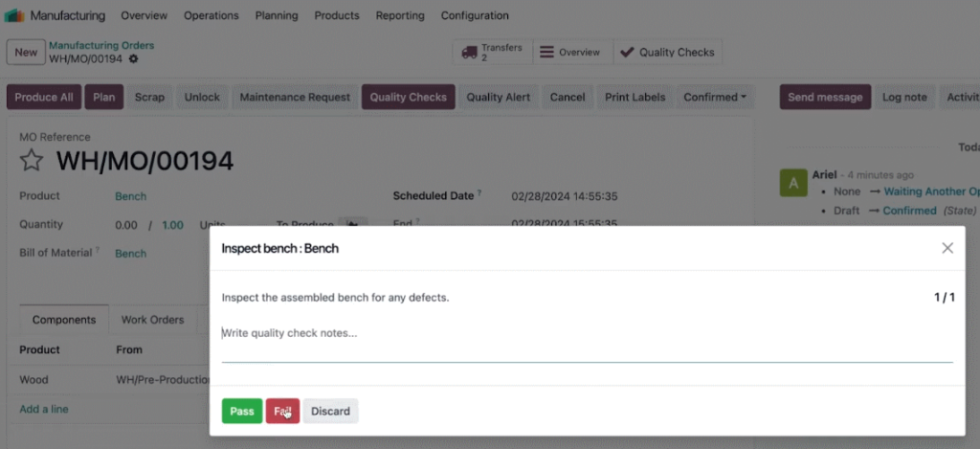
Task: Open the Configuration menu
Action: tap(475, 15)
